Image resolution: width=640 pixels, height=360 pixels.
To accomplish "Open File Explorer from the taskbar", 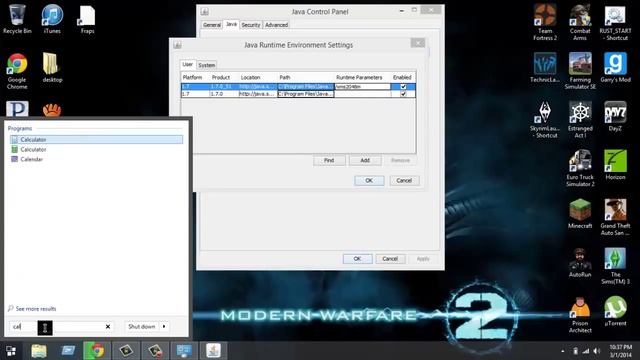I will [39, 351].
